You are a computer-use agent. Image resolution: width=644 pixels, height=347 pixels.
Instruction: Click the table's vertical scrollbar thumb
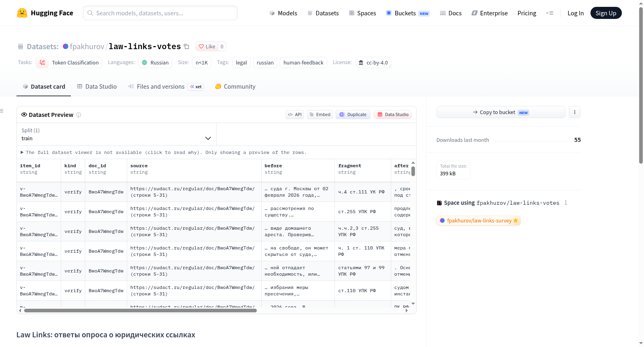point(413,171)
